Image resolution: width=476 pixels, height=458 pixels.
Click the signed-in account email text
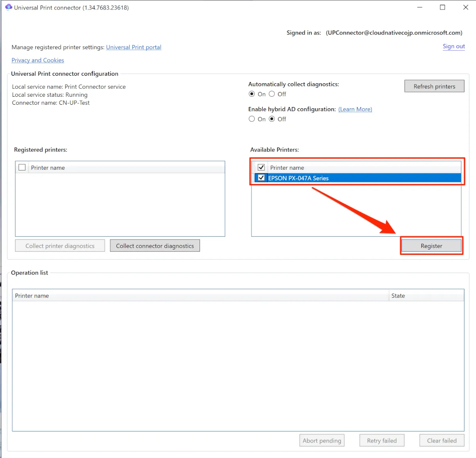(x=394, y=33)
